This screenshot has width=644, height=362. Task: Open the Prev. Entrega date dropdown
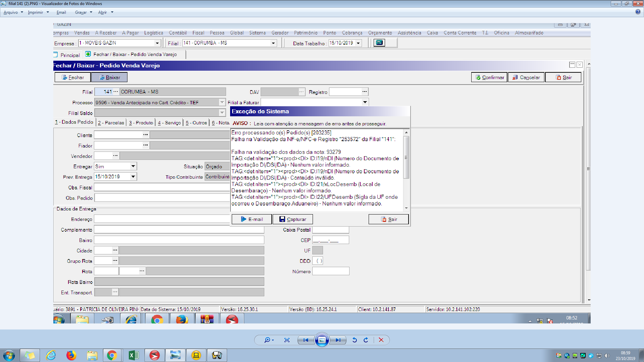click(133, 177)
